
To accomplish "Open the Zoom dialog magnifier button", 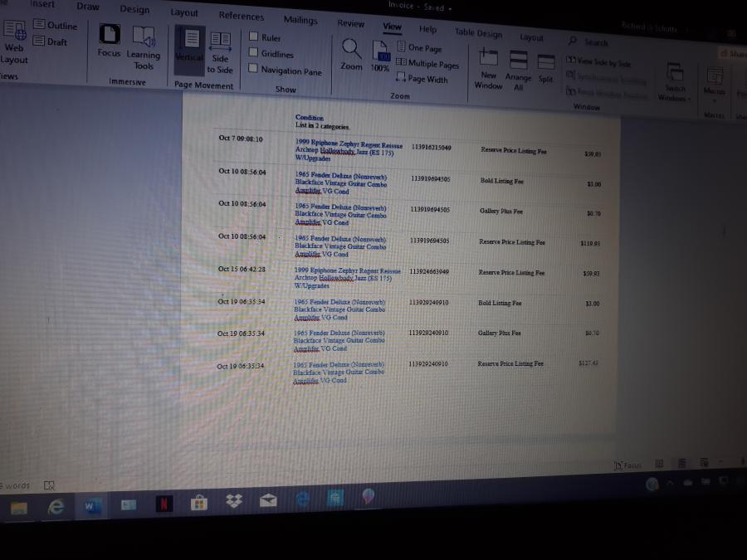I will tap(351, 54).
